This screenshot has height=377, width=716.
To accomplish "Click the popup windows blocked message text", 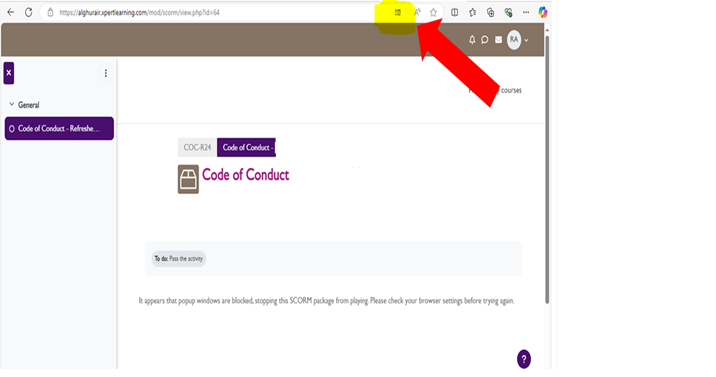I will tap(326, 301).
